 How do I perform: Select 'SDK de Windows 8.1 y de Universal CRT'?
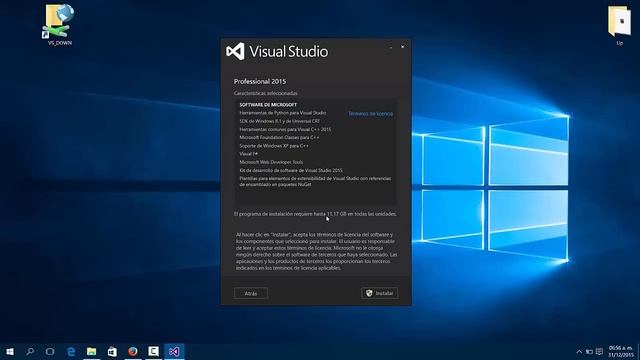pos(280,121)
